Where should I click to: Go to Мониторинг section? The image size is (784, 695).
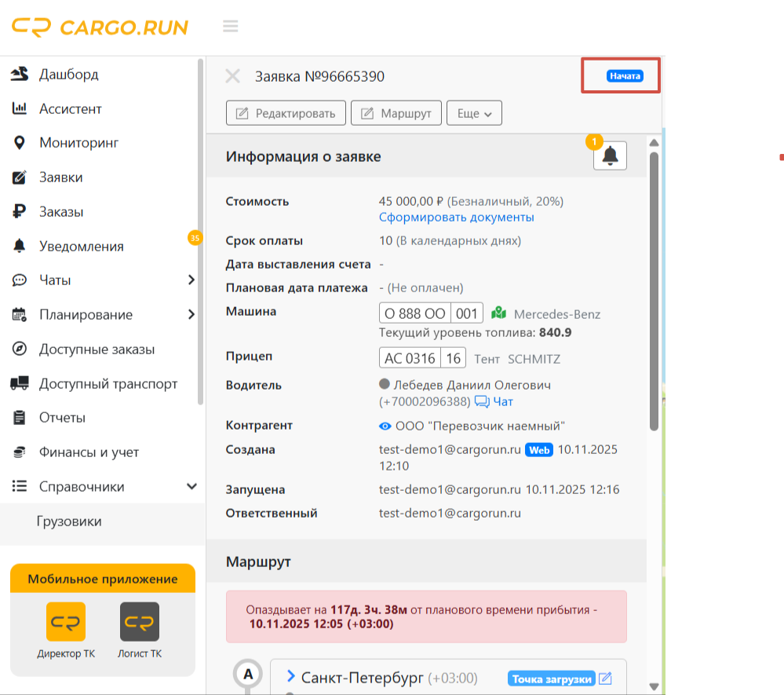79,143
